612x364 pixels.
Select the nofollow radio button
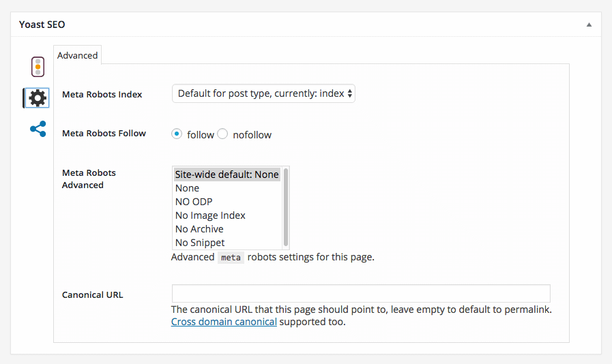click(222, 134)
